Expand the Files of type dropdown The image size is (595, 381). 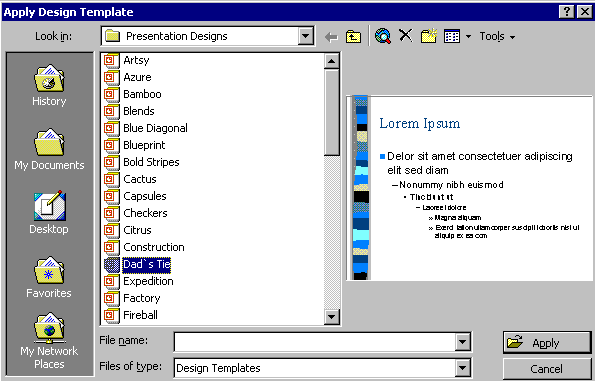click(x=463, y=368)
